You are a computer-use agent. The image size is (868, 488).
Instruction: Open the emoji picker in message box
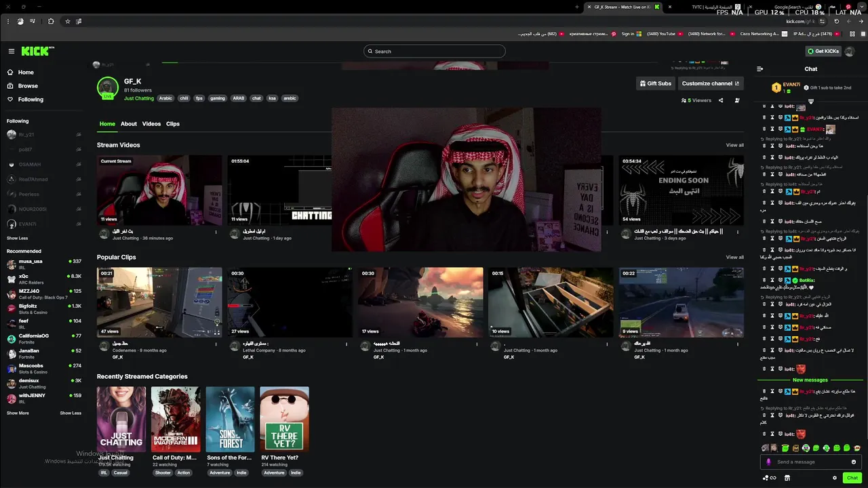[x=854, y=462]
